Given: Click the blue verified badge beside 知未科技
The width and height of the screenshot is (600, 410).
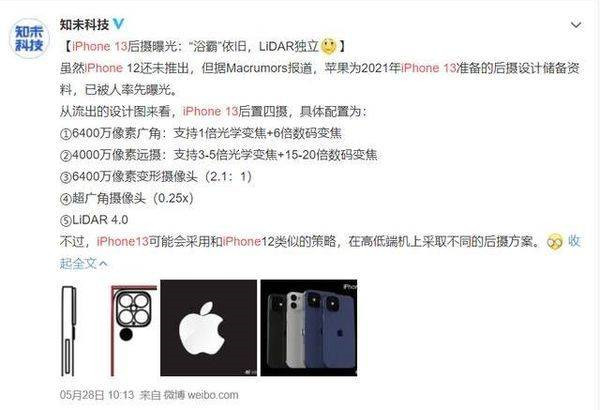Looking at the screenshot, I should 119,25.
